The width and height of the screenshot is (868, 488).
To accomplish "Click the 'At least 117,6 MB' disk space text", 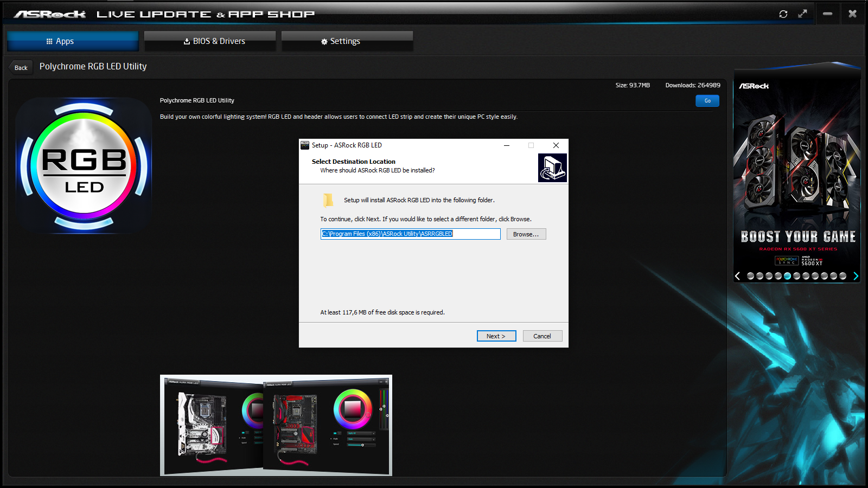I will (x=382, y=312).
